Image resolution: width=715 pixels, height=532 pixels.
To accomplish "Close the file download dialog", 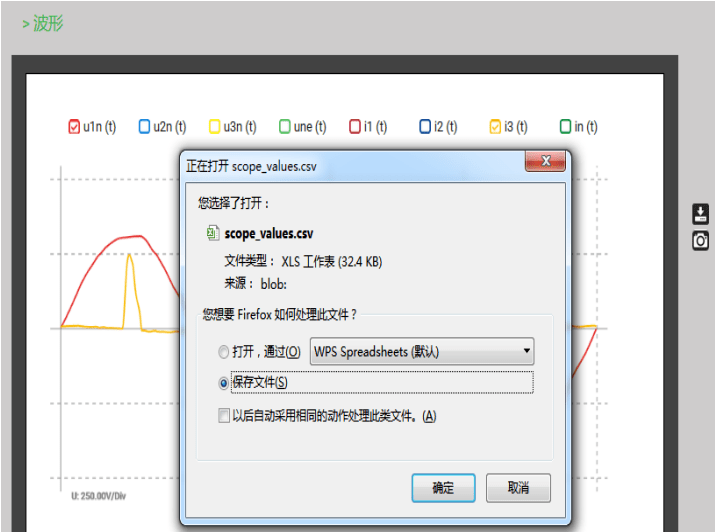I will (545, 162).
